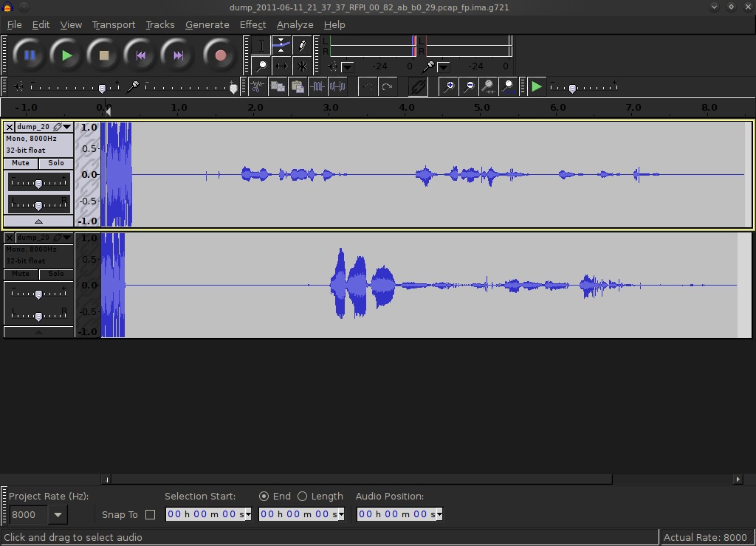This screenshot has height=546, width=756.
Task: Click the Selection Start time field
Action: pyautogui.click(x=208, y=514)
